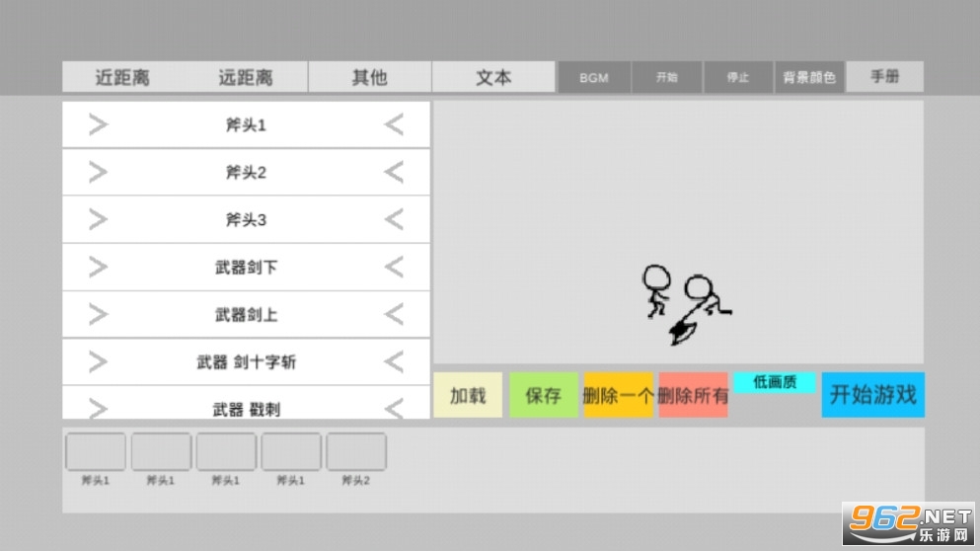
Task: Select the left-pointing arrow next to 斧头3
Action: (x=394, y=219)
